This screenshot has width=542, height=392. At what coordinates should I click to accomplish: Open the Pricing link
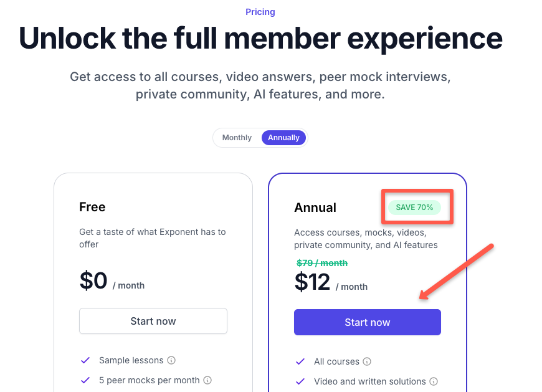point(260,11)
